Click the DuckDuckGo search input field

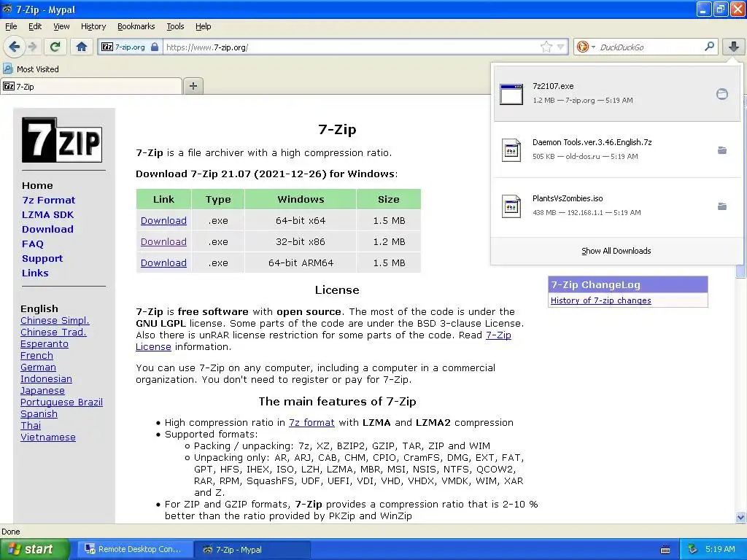click(x=650, y=47)
